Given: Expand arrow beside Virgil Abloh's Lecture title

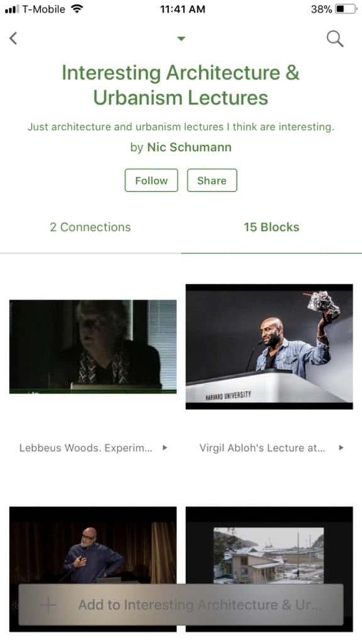Looking at the screenshot, I should click(341, 448).
